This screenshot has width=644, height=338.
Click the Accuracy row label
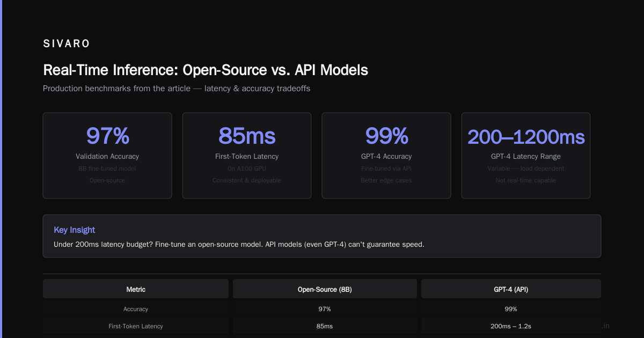(136, 309)
